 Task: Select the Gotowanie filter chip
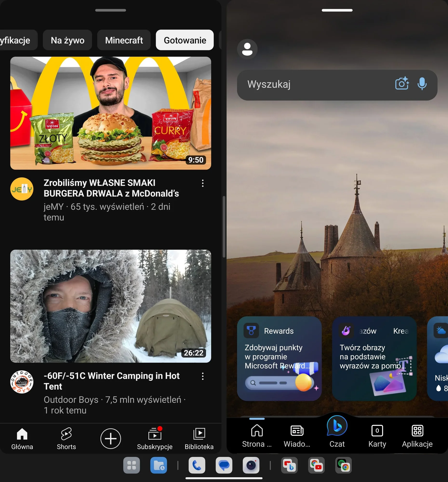(x=185, y=40)
